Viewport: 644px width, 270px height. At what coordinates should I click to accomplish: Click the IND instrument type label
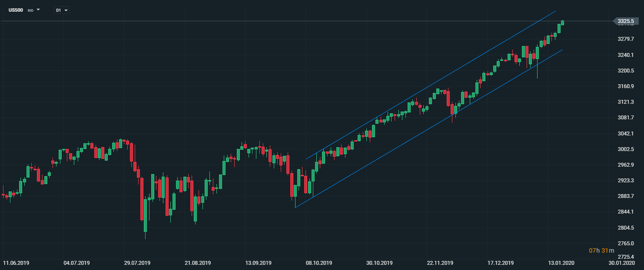[30, 10]
